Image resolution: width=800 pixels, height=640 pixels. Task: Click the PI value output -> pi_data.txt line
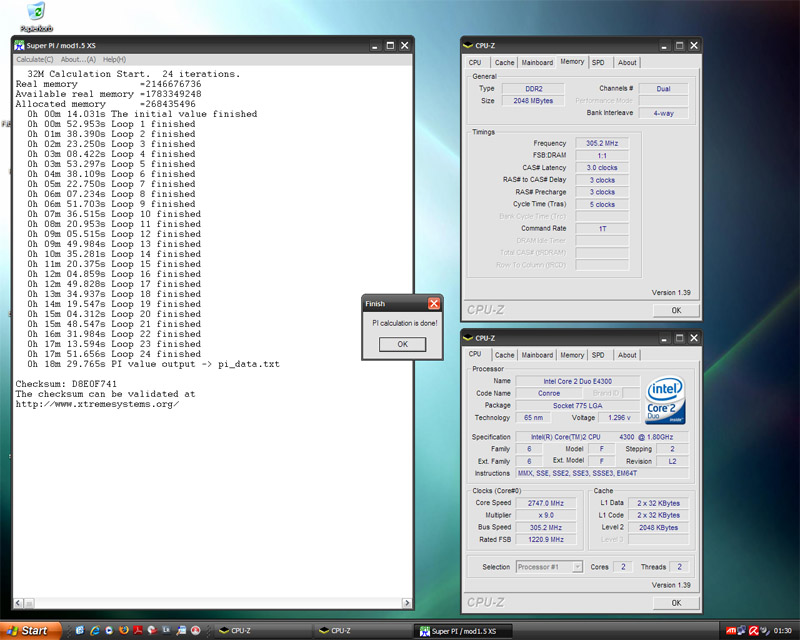tap(153, 364)
